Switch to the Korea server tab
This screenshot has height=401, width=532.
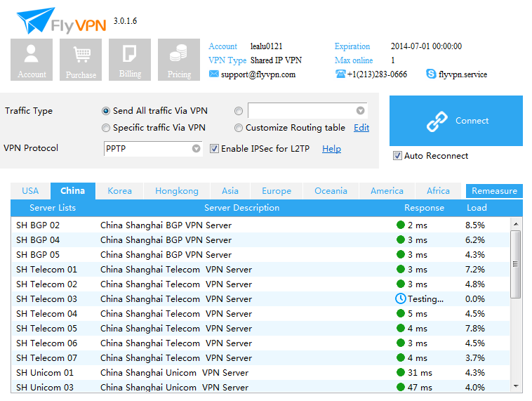point(119,191)
